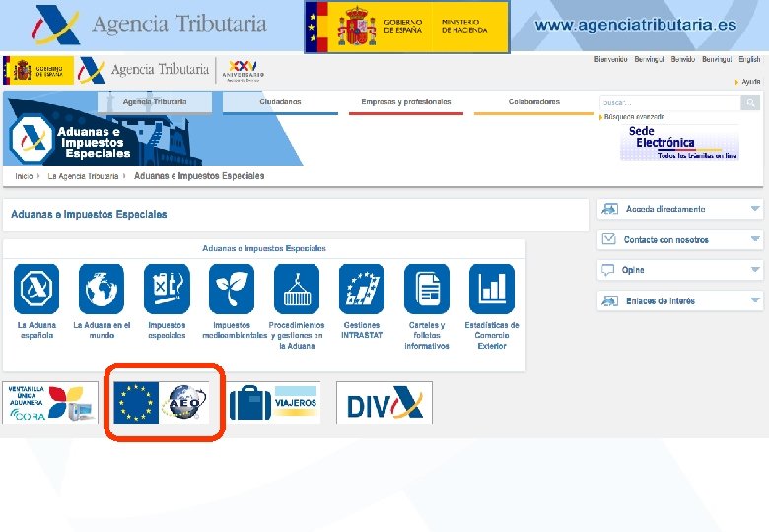Open La Aduana española icon

36,289
